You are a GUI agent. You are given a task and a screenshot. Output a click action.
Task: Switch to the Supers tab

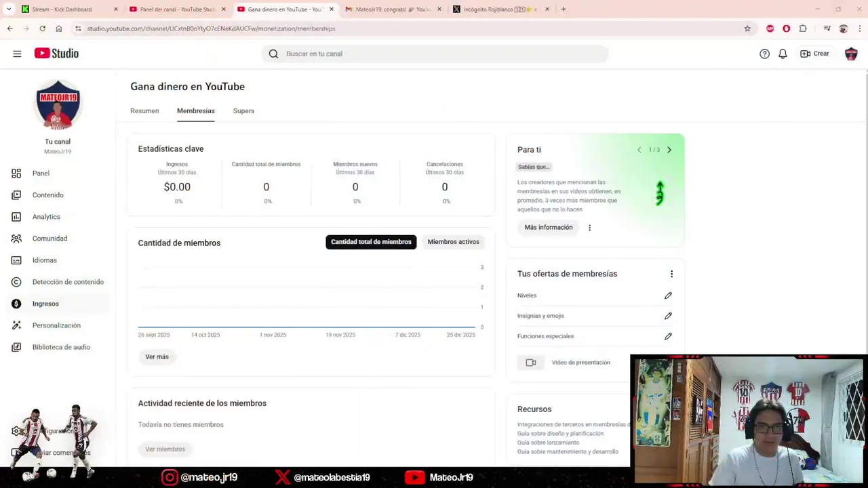pyautogui.click(x=243, y=111)
